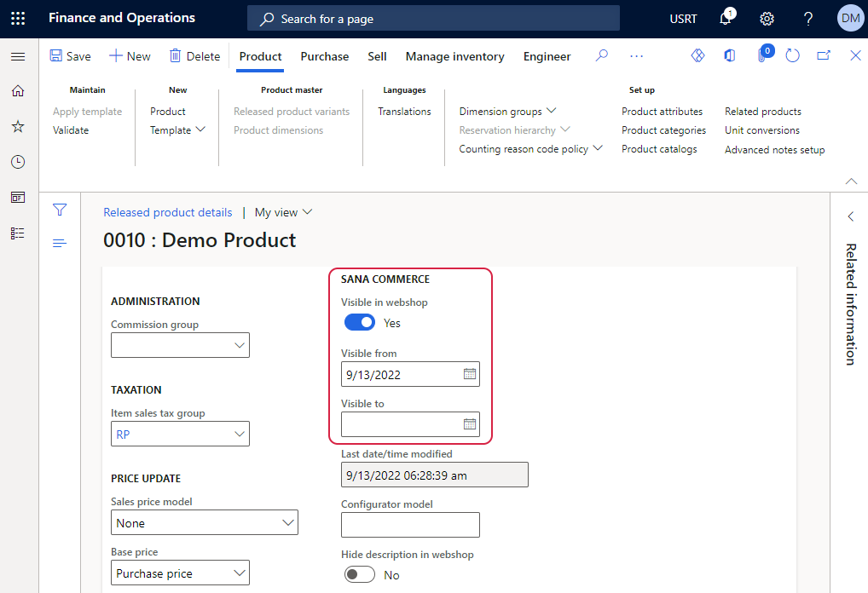This screenshot has width=868, height=593.
Task: Open Favorites via the star icon
Action: tap(18, 126)
